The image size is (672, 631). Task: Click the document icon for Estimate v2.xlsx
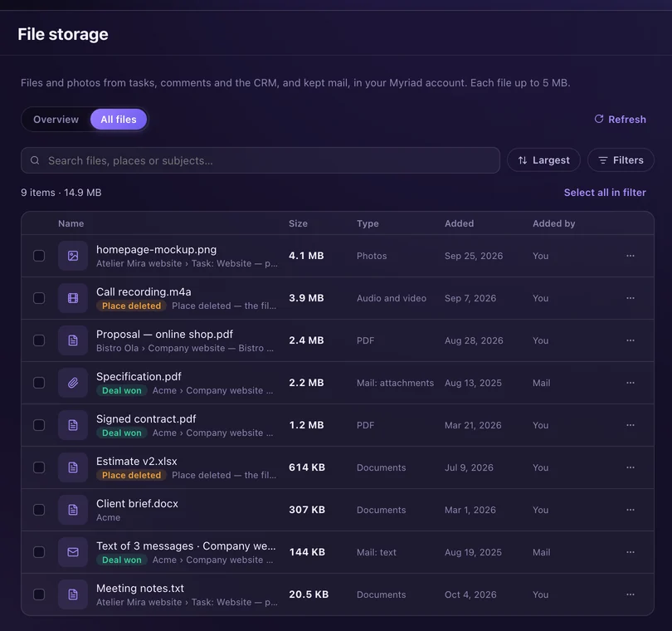coord(73,467)
